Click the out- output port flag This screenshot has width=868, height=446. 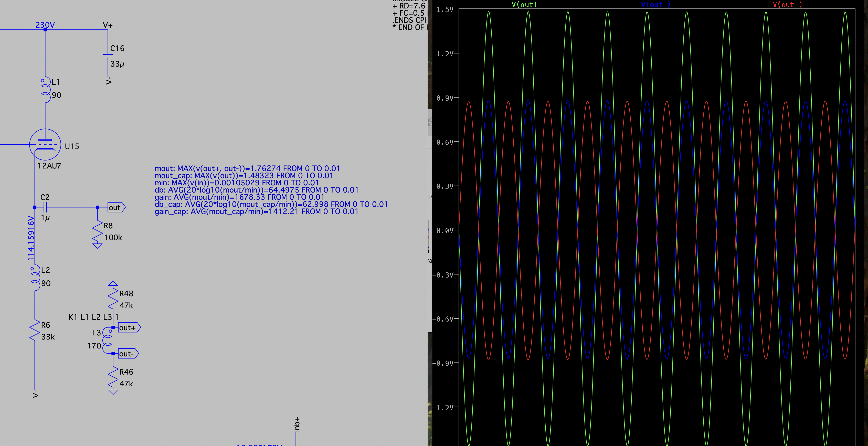coord(128,354)
